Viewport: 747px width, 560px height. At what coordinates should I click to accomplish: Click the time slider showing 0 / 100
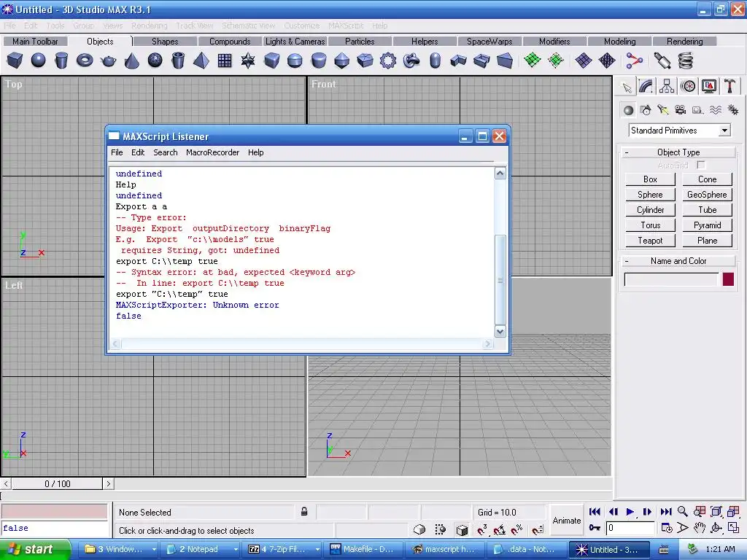(57, 484)
